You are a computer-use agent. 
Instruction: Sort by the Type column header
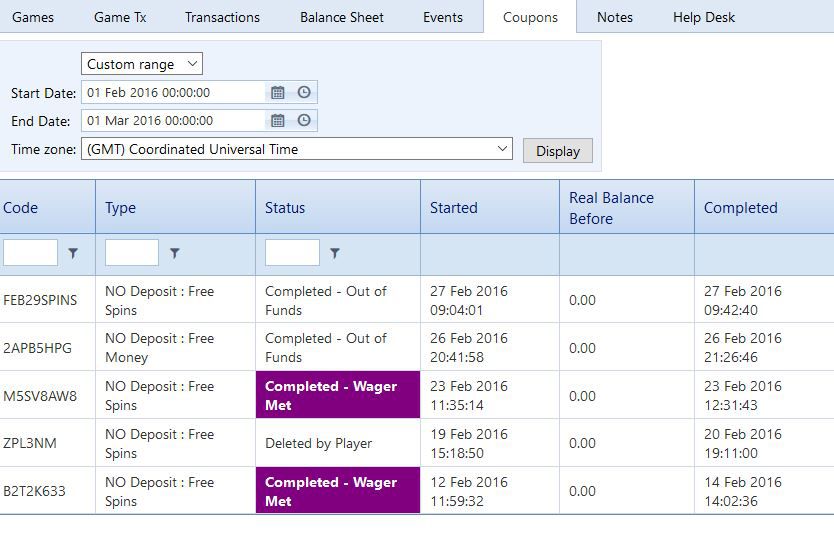pos(120,207)
